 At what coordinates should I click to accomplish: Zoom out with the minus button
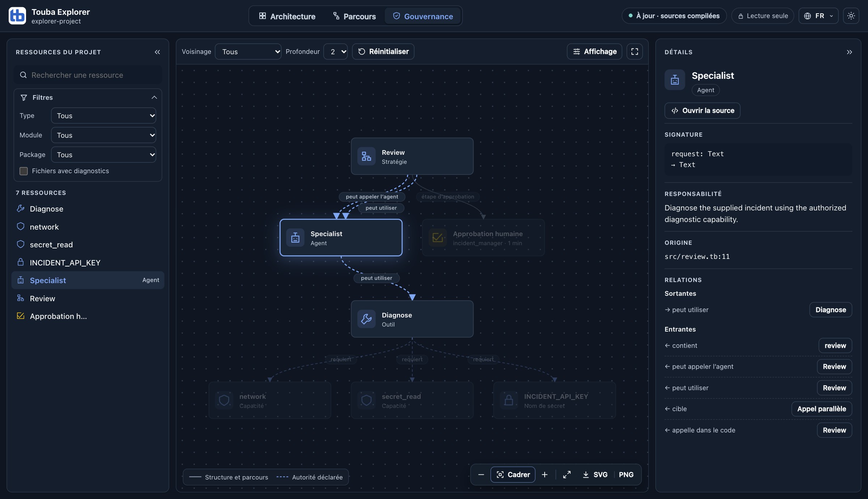point(481,475)
